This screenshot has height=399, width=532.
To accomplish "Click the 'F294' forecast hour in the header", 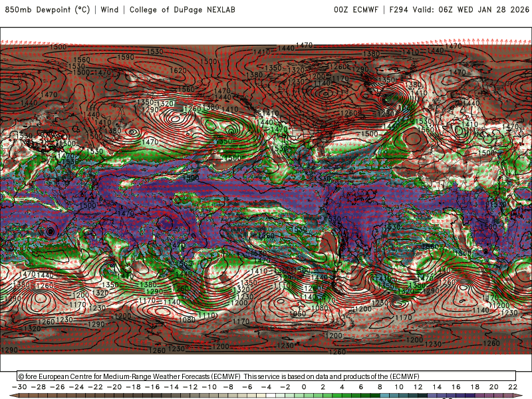I will point(398,9).
